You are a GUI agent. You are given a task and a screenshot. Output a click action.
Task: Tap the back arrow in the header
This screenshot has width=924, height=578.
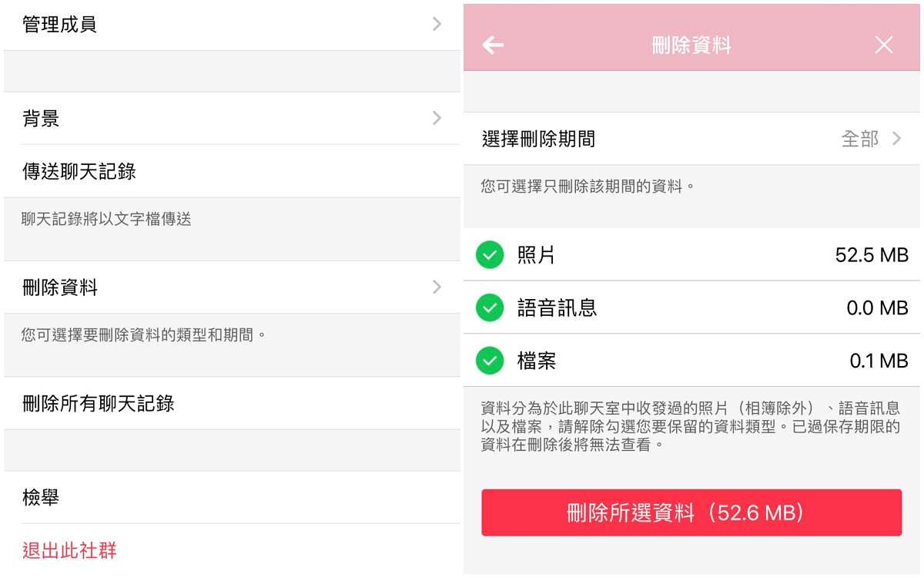[x=493, y=45]
